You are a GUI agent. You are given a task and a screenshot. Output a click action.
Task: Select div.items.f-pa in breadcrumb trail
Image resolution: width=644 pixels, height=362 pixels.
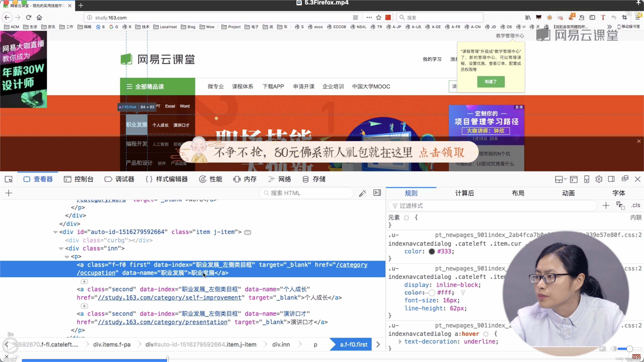(x=112, y=345)
